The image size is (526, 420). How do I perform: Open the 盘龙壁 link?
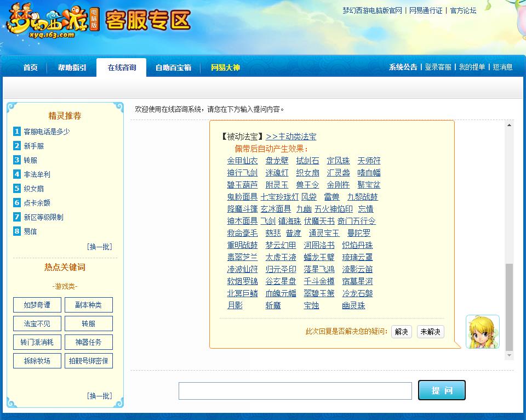coord(277,161)
